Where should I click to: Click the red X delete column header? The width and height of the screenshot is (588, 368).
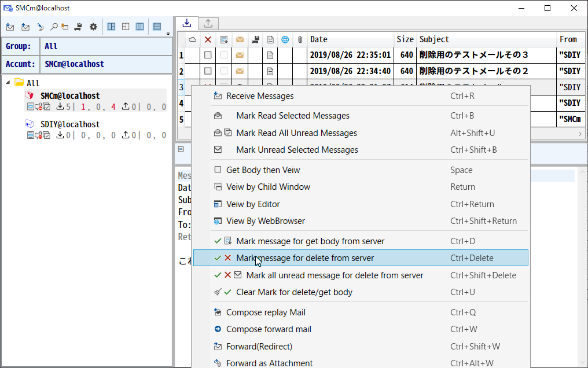[208, 40]
